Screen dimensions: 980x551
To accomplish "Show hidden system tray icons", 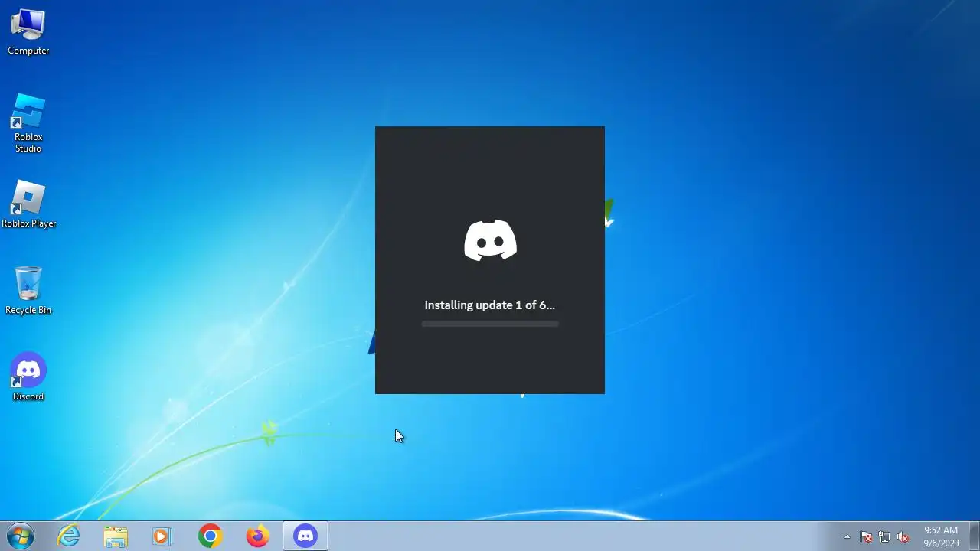I will tap(847, 536).
